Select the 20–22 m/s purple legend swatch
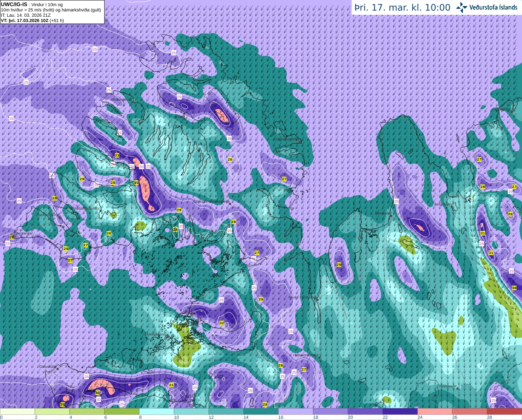This screenshot has height=420, width=522. (x=365, y=411)
